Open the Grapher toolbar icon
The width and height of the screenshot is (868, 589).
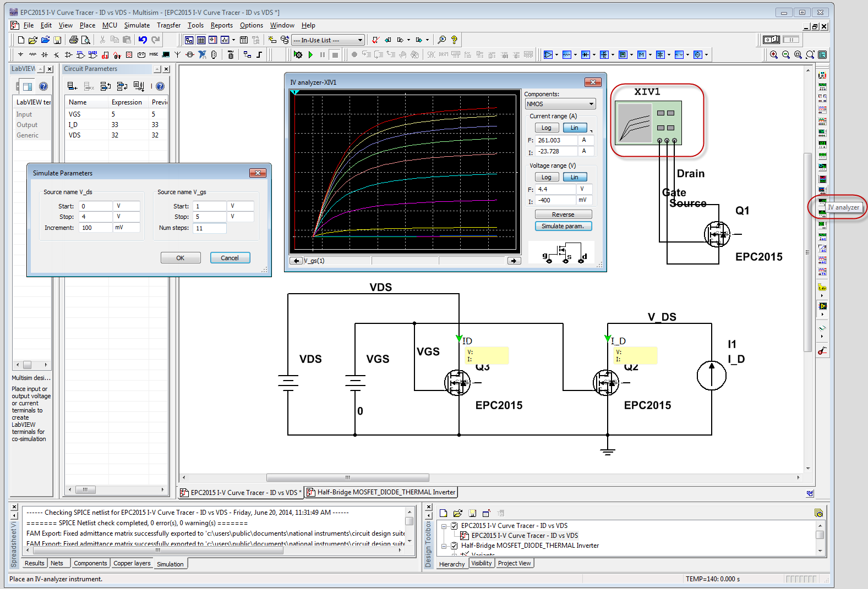[x=225, y=40]
